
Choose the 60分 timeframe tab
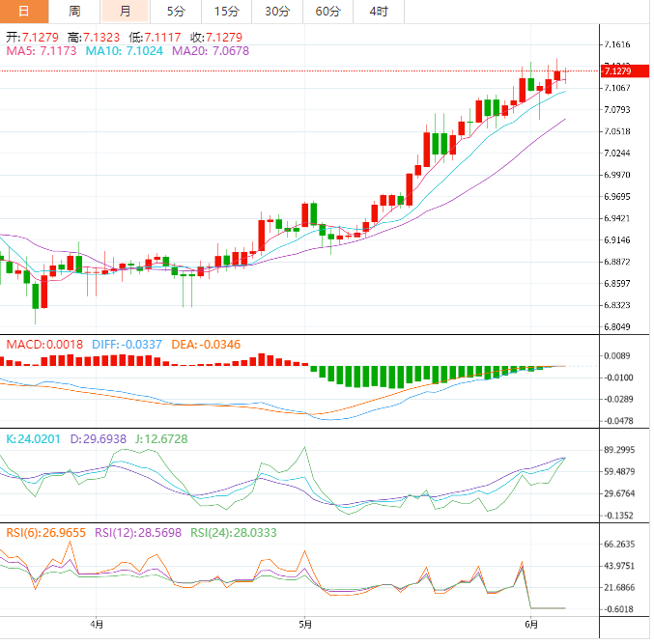(x=327, y=12)
